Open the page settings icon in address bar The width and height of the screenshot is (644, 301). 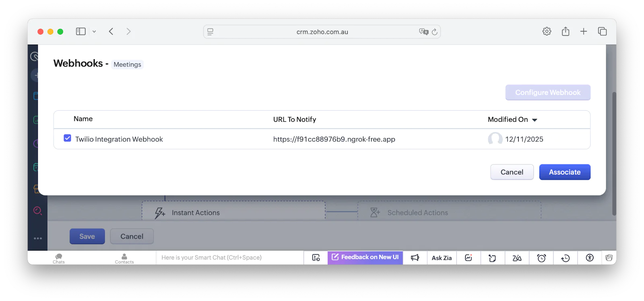point(210,31)
